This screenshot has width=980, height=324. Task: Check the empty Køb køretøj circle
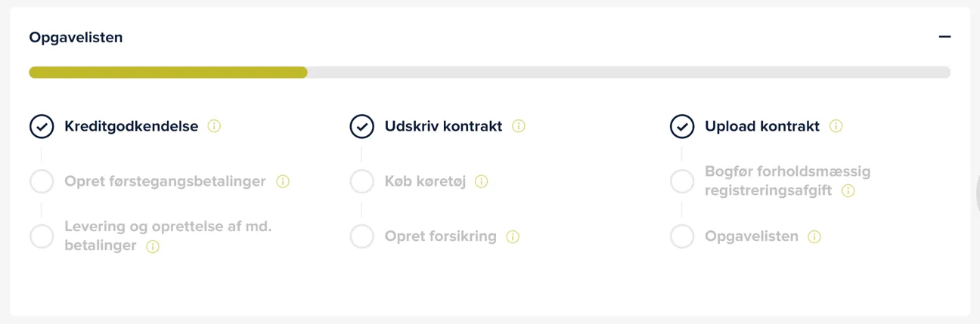(x=362, y=181)
